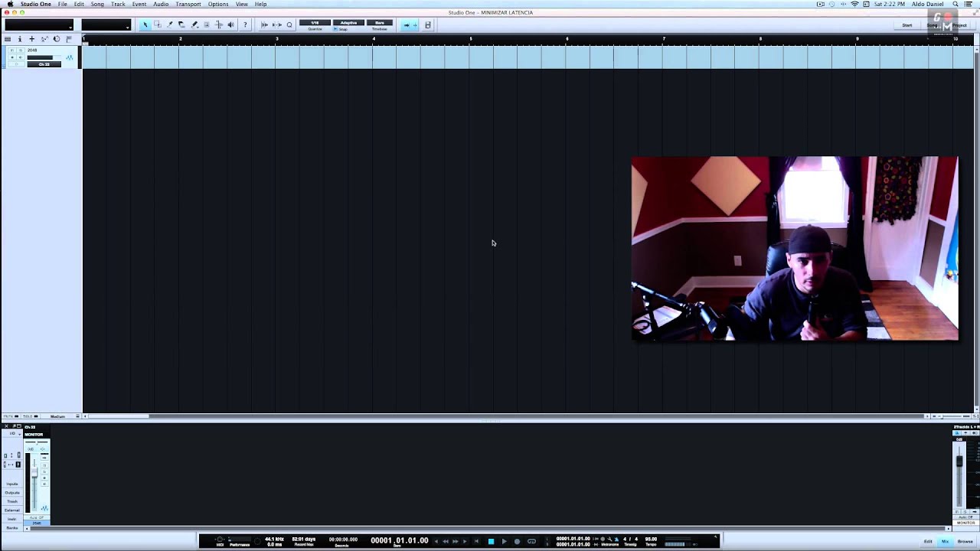Click the question mark help icon
This screenshot has height=551, width=980.
(245, 24)
